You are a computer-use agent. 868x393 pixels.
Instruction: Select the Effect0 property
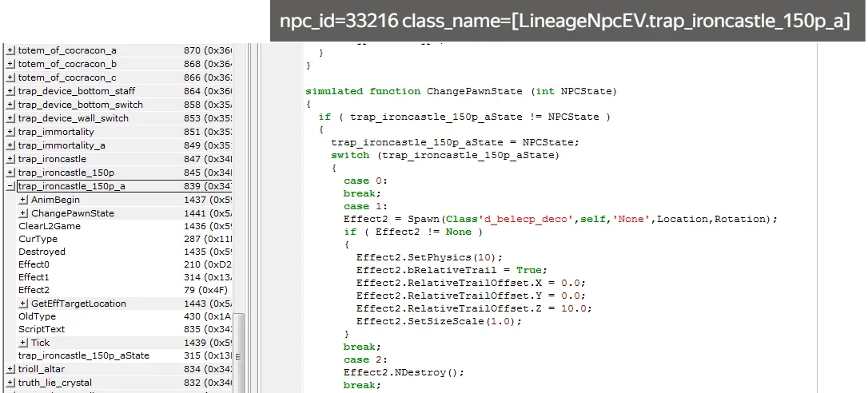(34, 264)
